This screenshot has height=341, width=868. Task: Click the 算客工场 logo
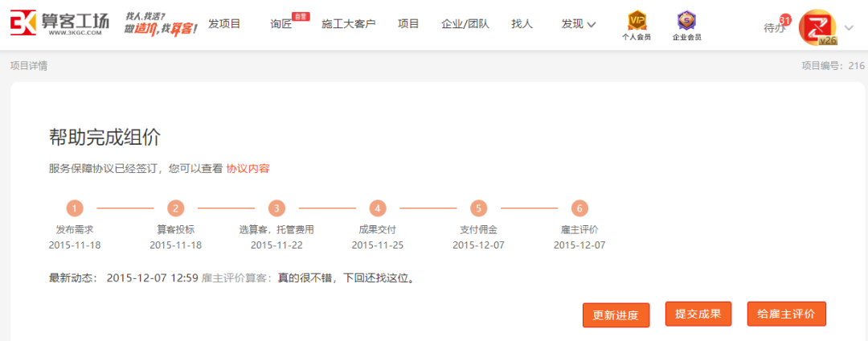point(59,24)
